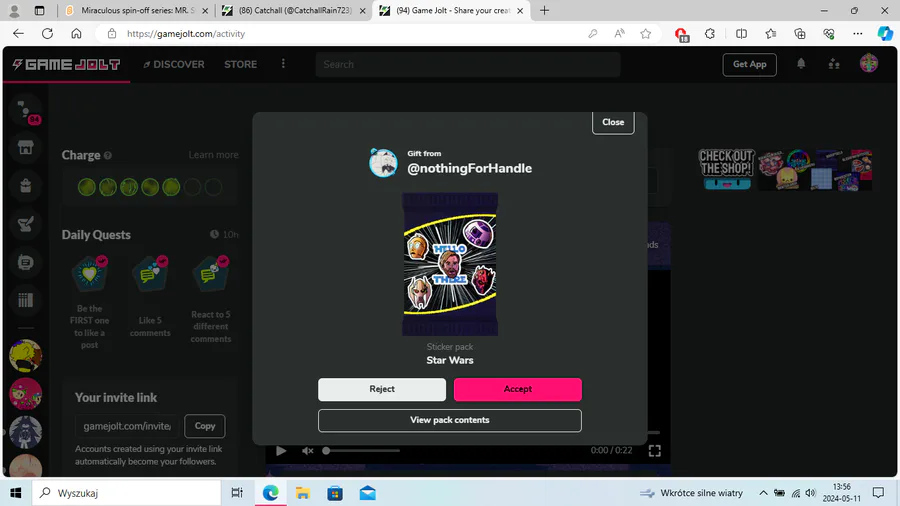Open @nothingForHandle profile avatar

[x=383, y=163]
